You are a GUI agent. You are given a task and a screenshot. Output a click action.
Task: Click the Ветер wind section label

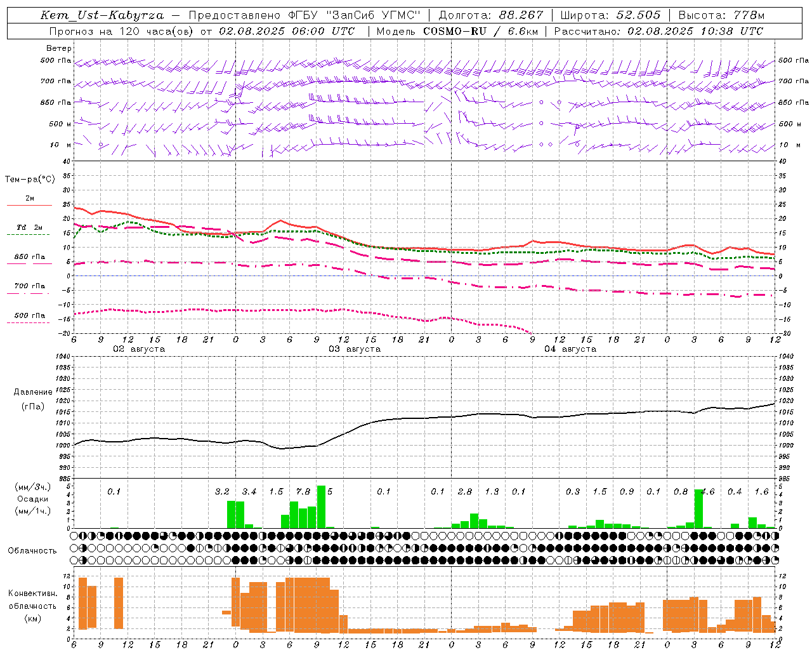(59, 48)
